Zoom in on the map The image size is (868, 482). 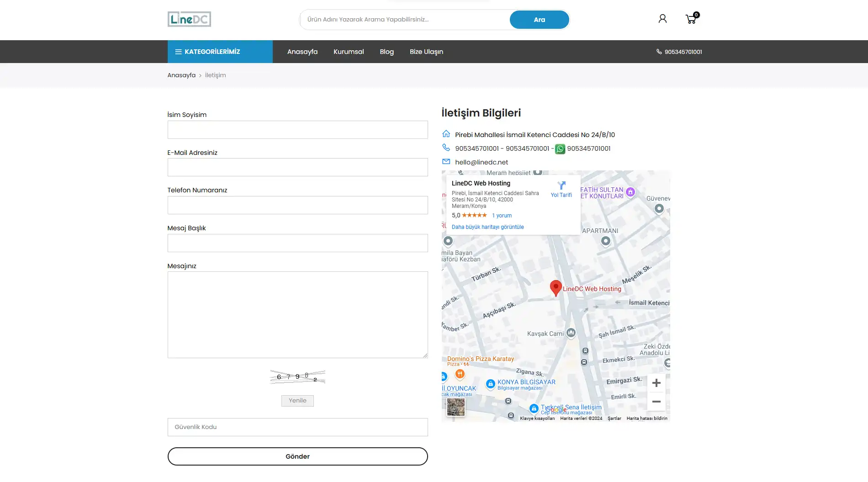[656, 383]
